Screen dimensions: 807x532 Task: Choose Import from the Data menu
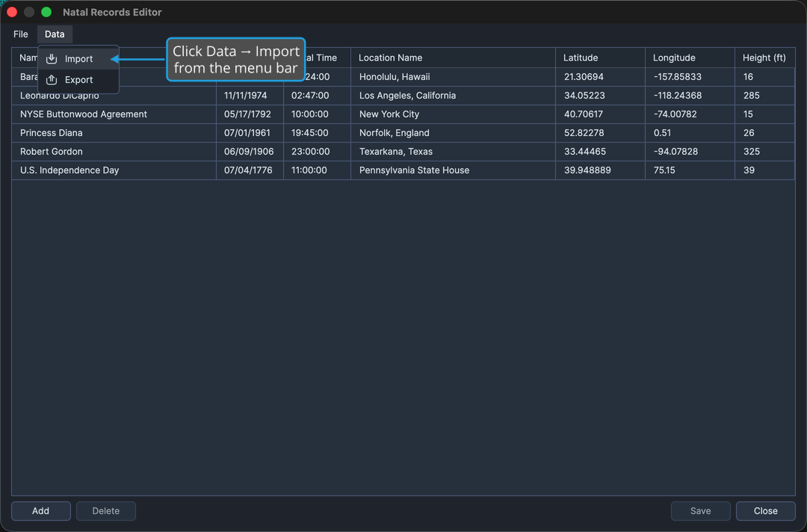coord(78,58)
